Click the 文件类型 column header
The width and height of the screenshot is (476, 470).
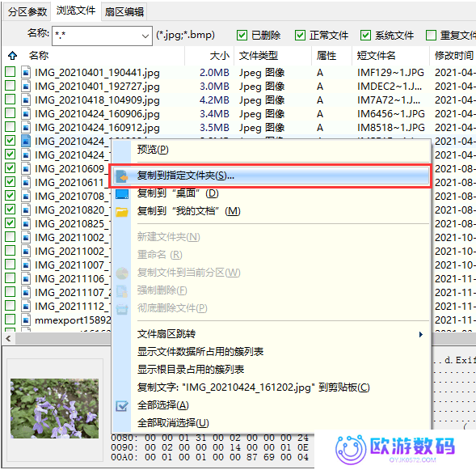(258, 56)
